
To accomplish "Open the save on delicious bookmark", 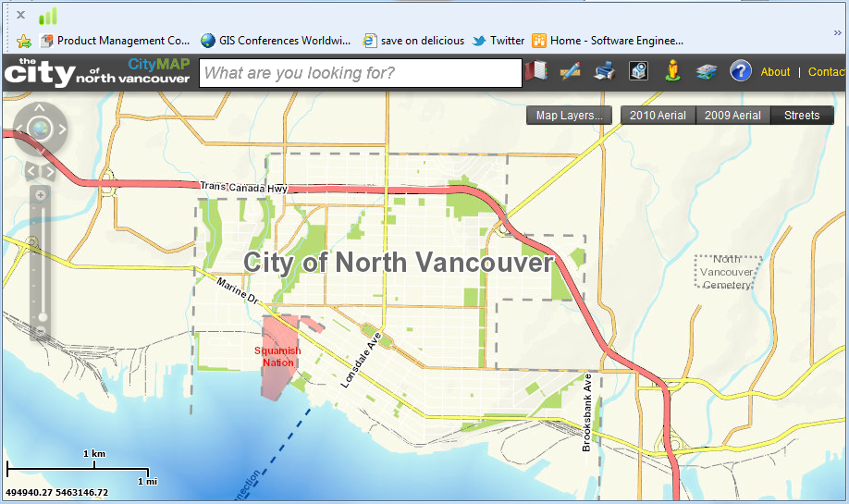I will (413, 41).
